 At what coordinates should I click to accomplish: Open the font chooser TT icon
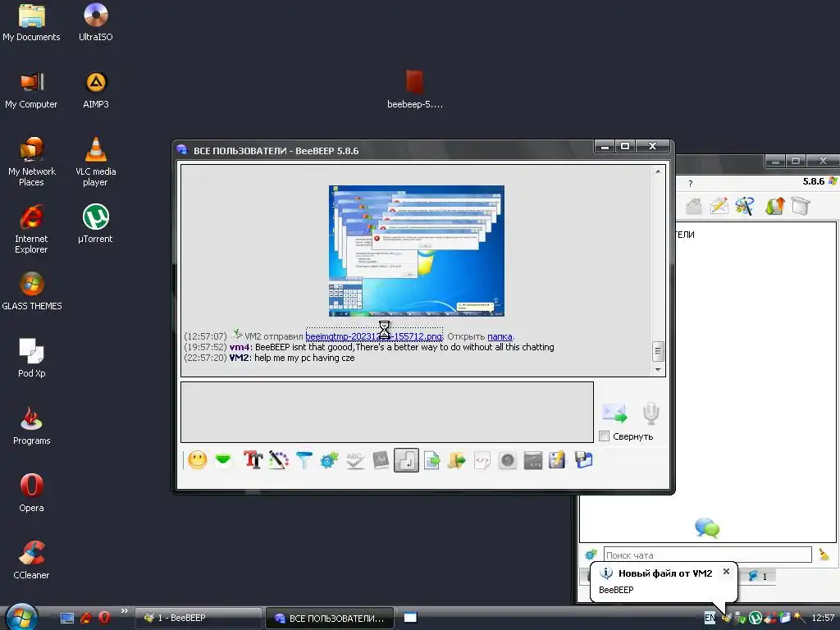[253, 460]
